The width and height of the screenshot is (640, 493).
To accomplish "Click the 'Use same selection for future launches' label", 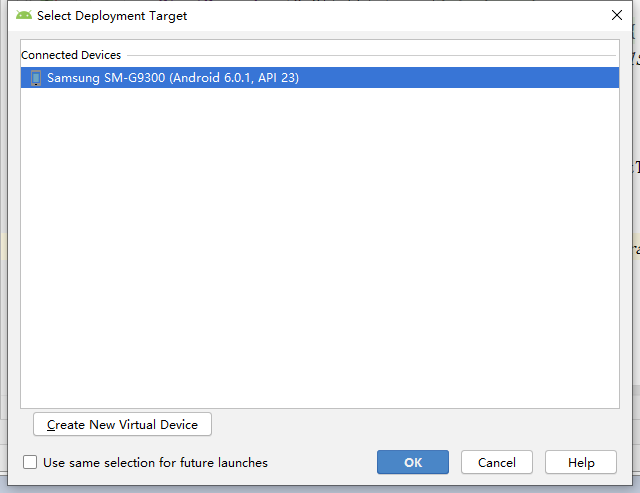I will [155, 463].
